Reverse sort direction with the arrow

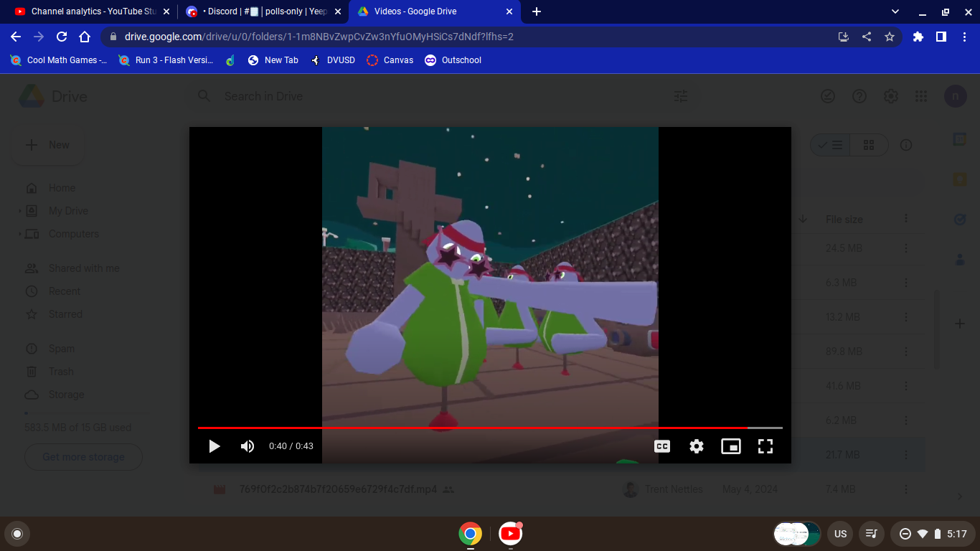(x=803, y=219)
